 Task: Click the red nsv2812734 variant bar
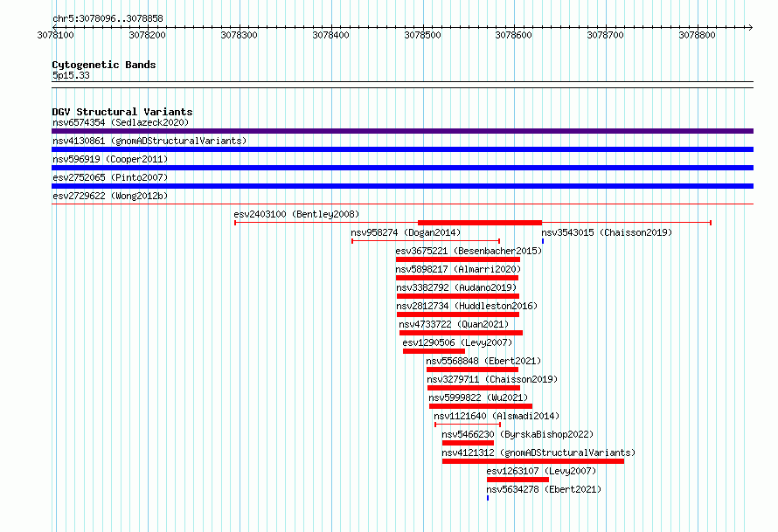click(x=458, y=314)
